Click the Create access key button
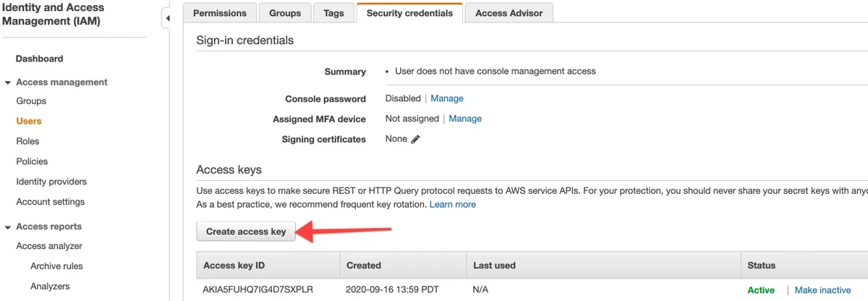This screenshot has height=301, width=868. tap(246, 232)
